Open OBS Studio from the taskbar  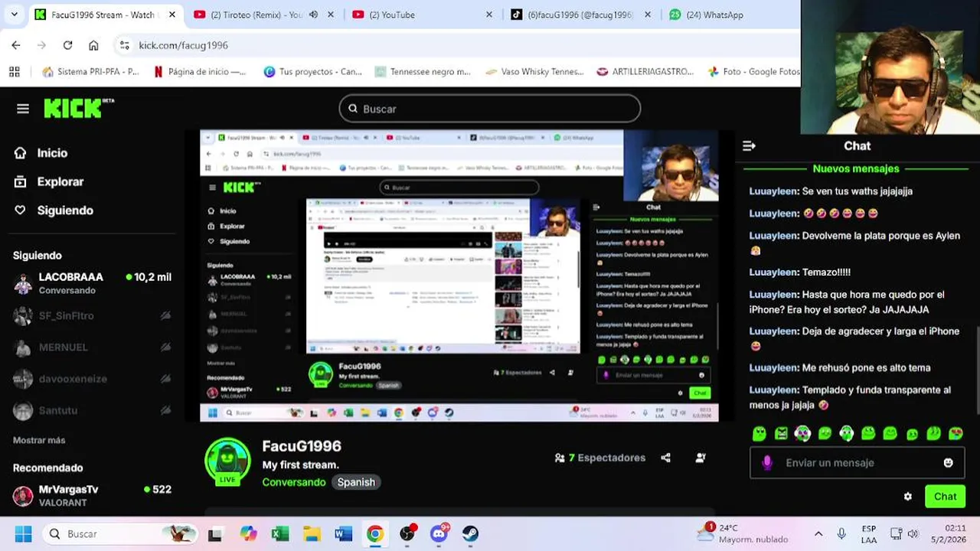(407, 533)
